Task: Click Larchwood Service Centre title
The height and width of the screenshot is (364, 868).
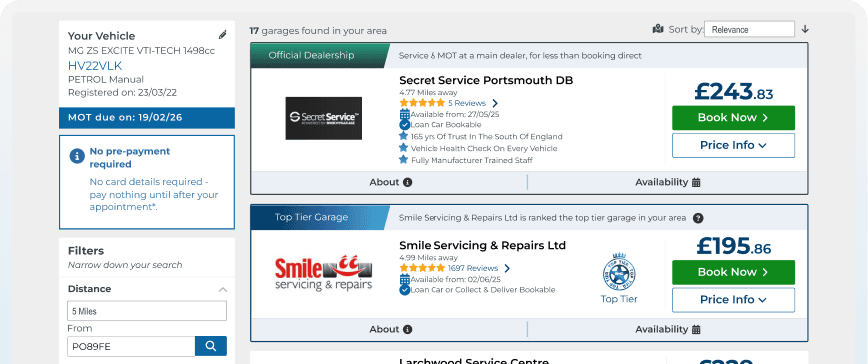Action: 473,361
